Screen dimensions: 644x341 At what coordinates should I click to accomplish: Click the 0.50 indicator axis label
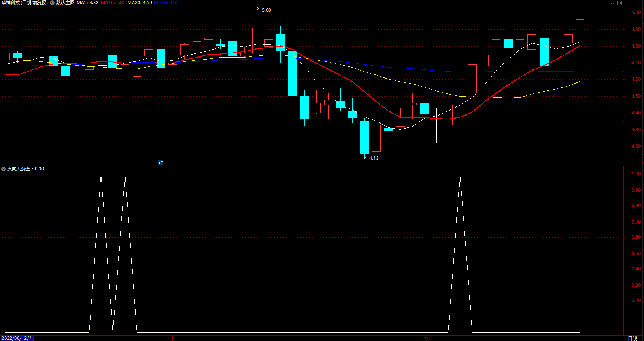coord(636,254)
